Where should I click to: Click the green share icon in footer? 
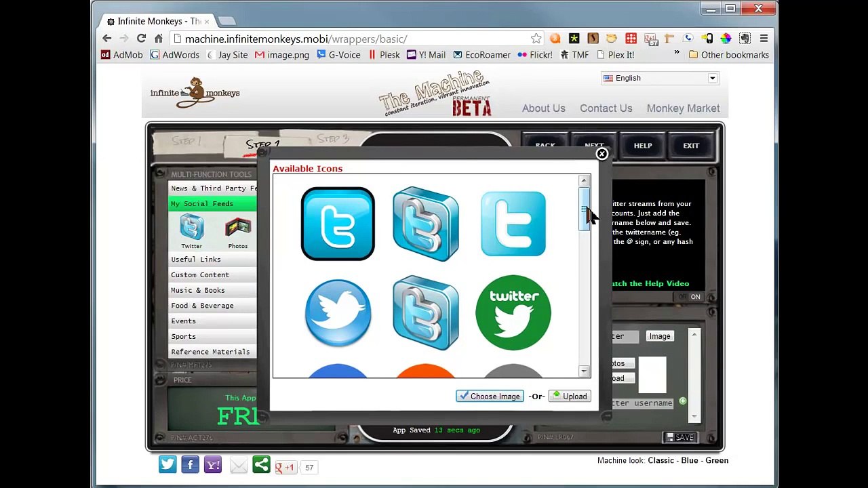[x=261, y=464]
